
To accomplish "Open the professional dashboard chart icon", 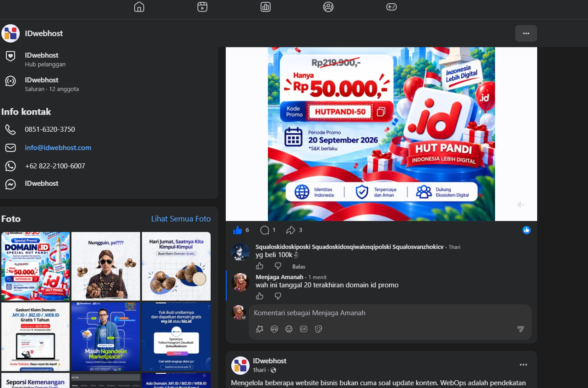I will 266,7.
